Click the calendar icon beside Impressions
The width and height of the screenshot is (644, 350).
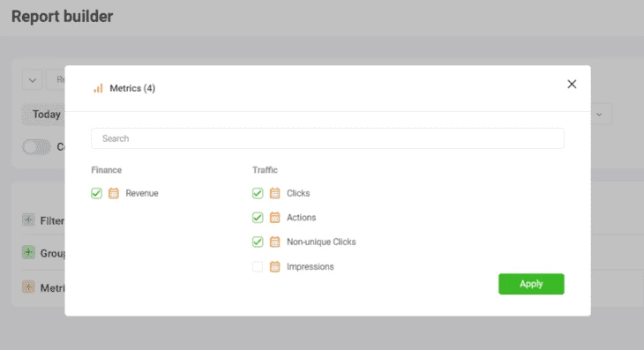click(274, 267)
